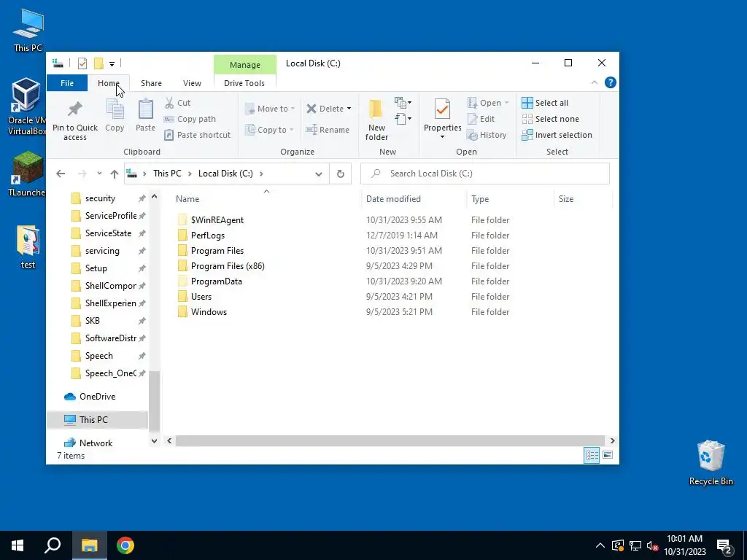Open Recycle Bin desktop icon
The height and width of the screenshot is (560, 747).
[x=711, y=463]
